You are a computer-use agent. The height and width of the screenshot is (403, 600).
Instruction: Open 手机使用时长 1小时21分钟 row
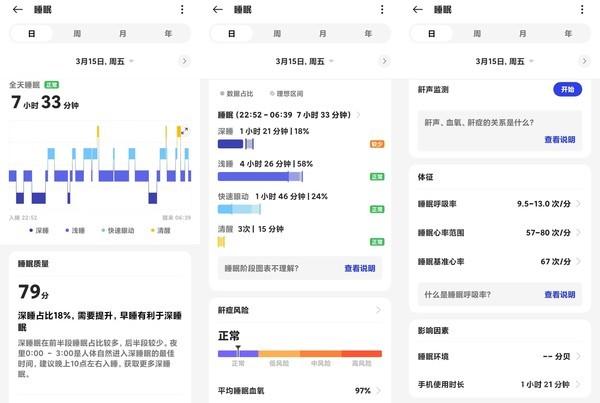pyautogui.click(x=500, y=384)
